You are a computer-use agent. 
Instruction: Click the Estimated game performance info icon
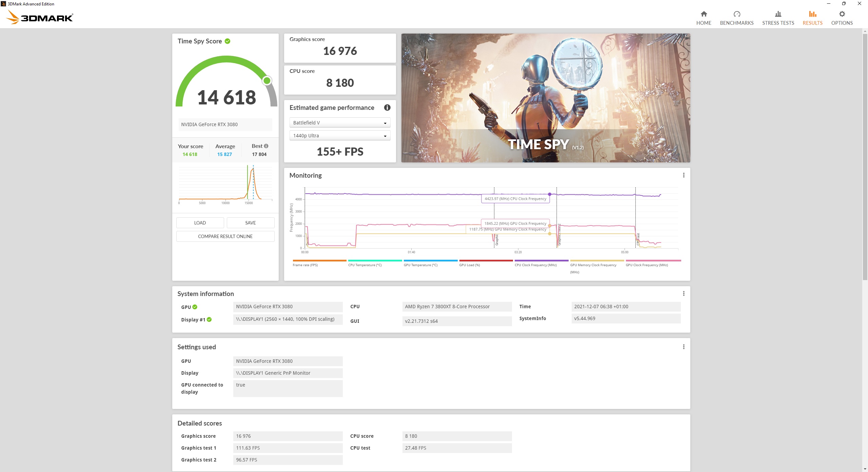point(387,107)
